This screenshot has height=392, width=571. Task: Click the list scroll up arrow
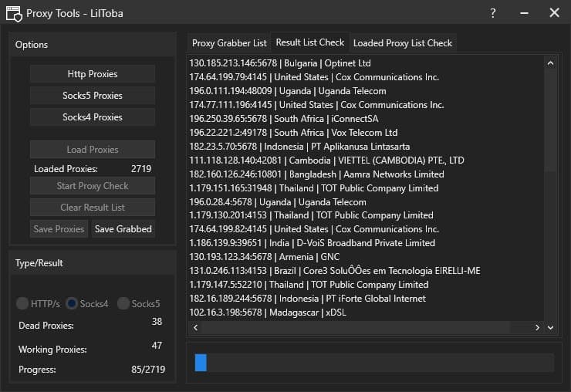click(x=550, y=63)
